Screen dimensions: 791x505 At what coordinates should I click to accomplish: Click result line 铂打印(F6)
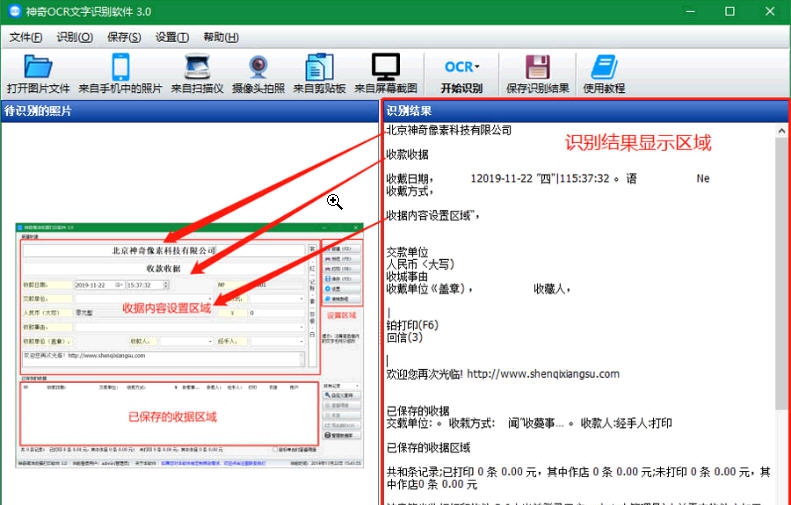(412, 325)
